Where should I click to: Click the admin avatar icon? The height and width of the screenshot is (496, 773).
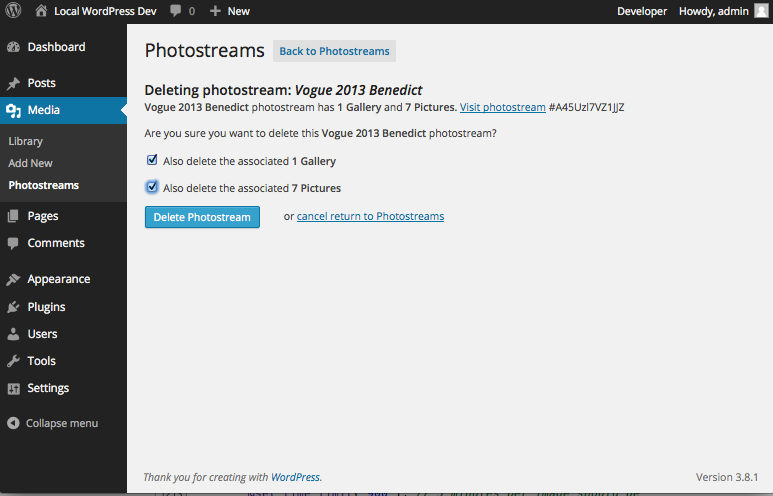click(x=761, y=11)
